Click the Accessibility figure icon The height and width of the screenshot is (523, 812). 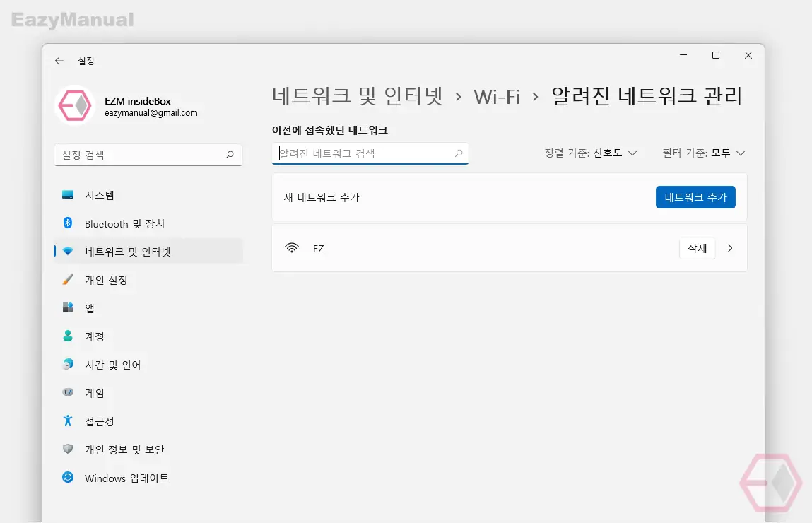pyautogui.click(x=68, y=421)
